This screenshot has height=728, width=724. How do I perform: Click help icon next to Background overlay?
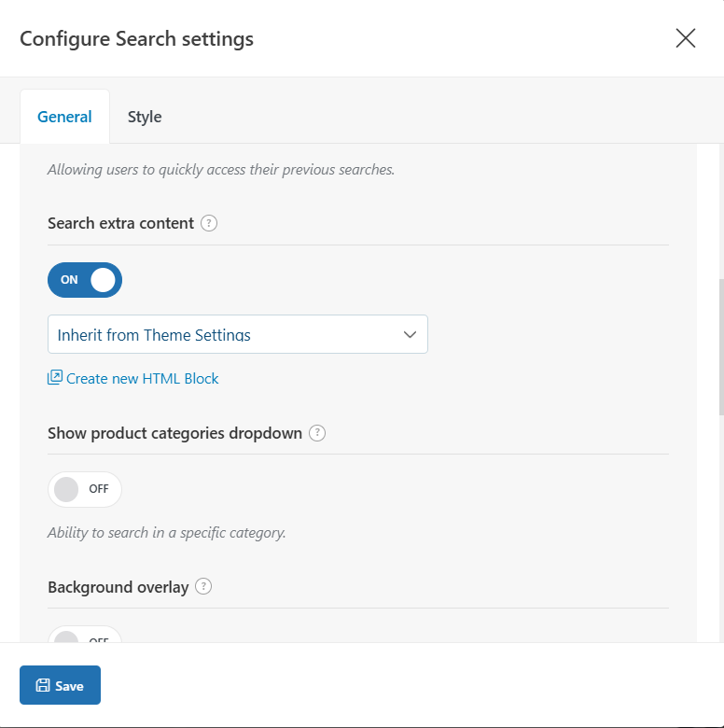tap(203, 587)
